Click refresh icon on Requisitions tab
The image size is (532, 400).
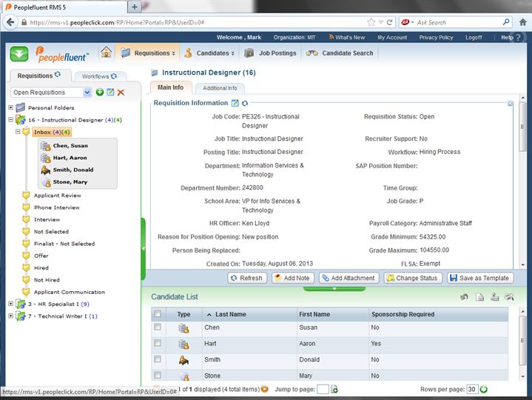point(58,76)
